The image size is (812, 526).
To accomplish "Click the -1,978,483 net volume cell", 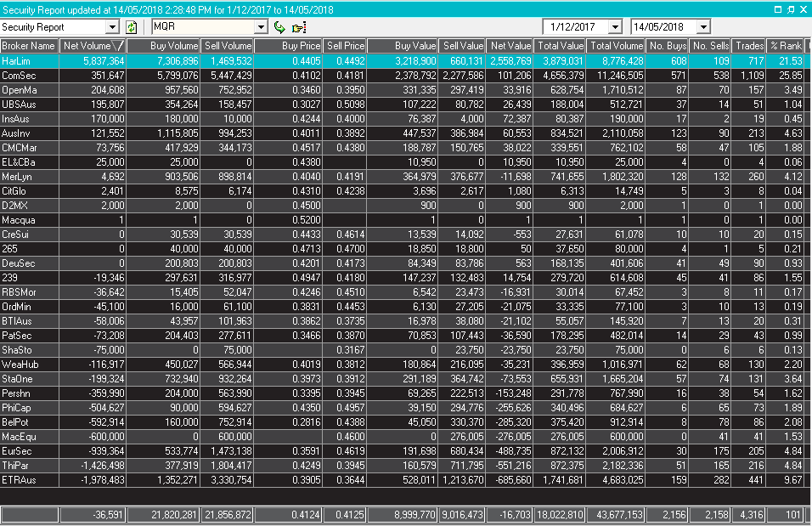I will point(93,482).
